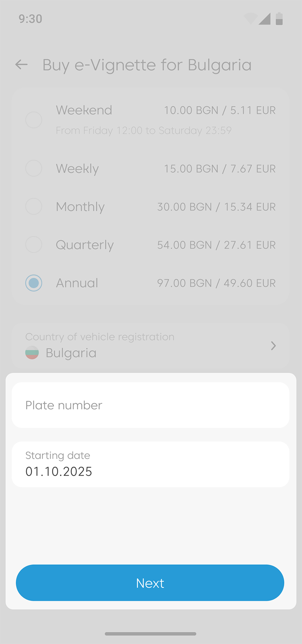Tap the back arrow icon
This screenshot has width=302, height=644.
[22, 65]
